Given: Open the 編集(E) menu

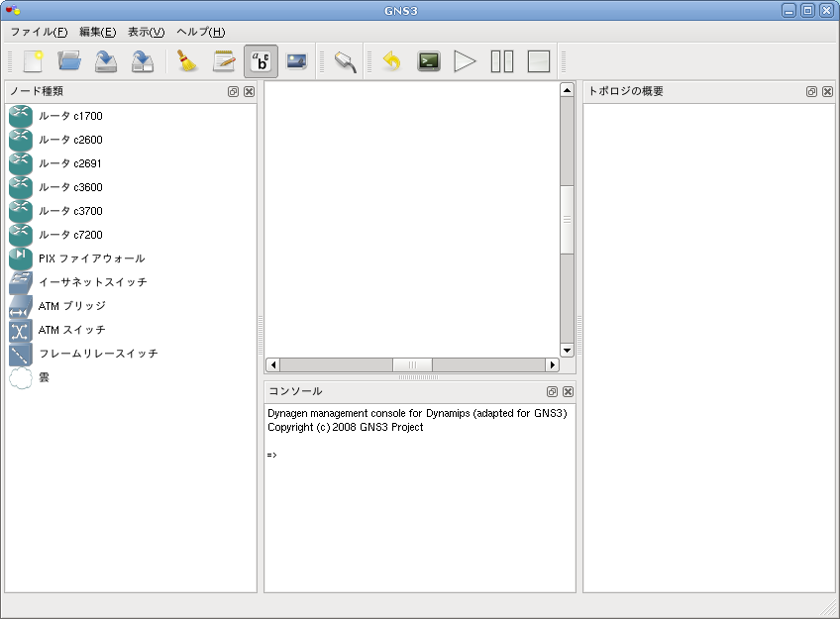Looking at the screenshot, I should point(97,32).
